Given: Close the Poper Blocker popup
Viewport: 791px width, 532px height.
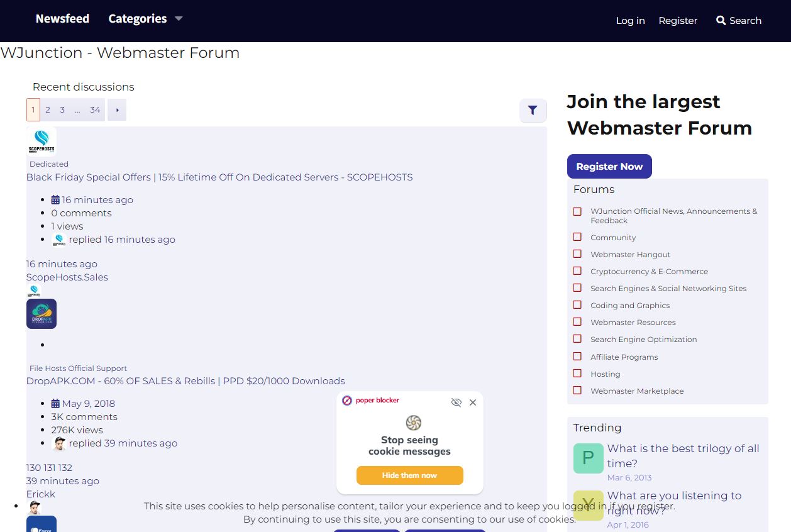Looking at the screenshot, I should coord(473,402).
